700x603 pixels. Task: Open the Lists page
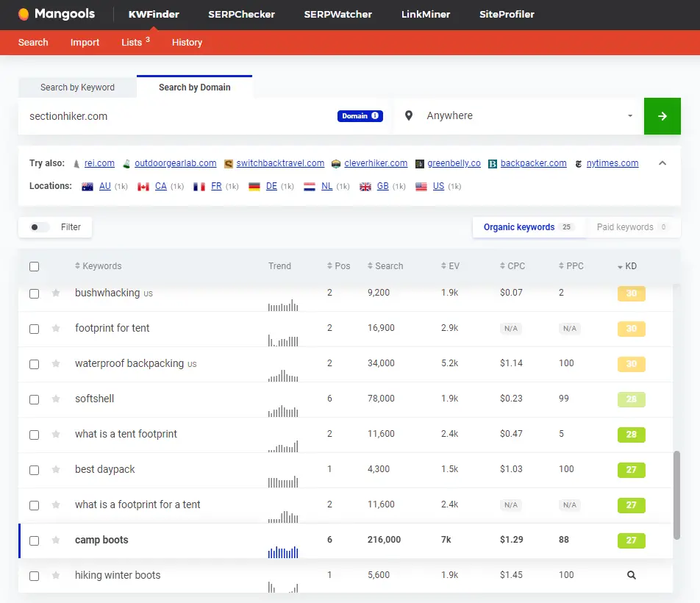tap(135, 42)
